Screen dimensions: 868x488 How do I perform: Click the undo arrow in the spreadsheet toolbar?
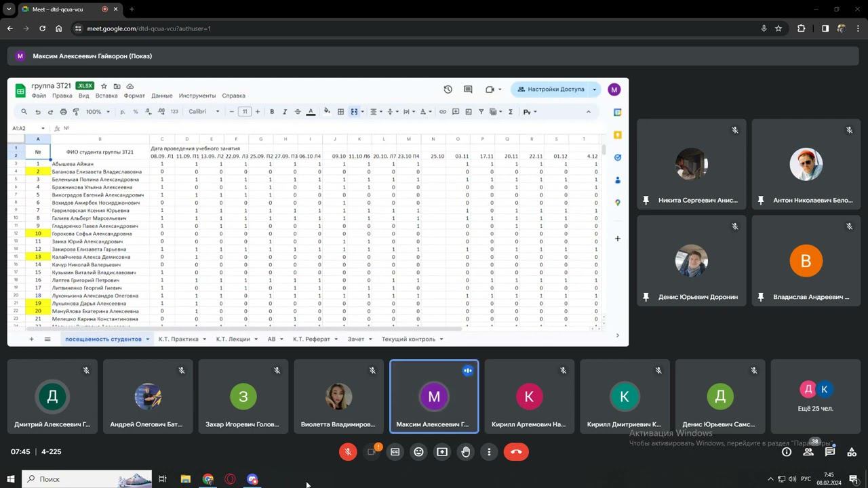pos(38,112)
